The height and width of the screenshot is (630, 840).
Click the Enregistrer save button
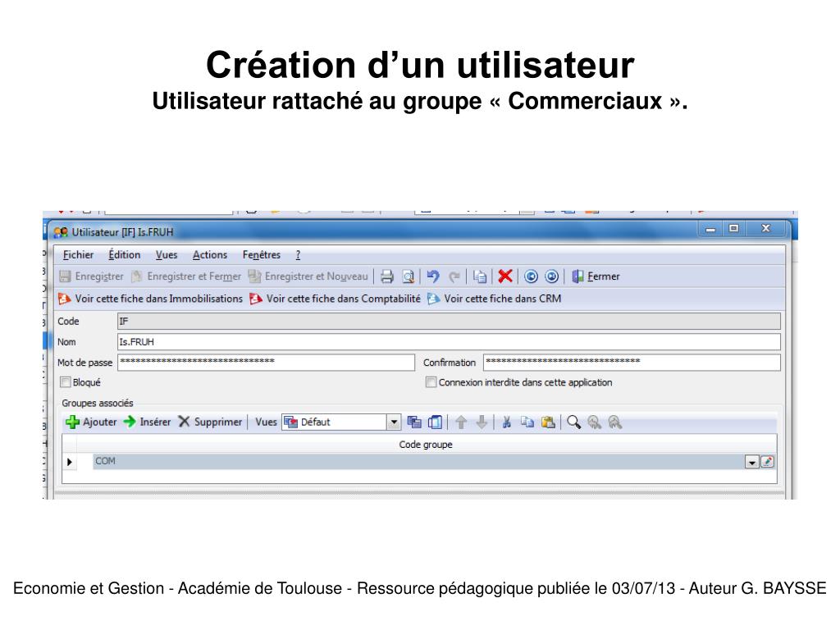92,276
